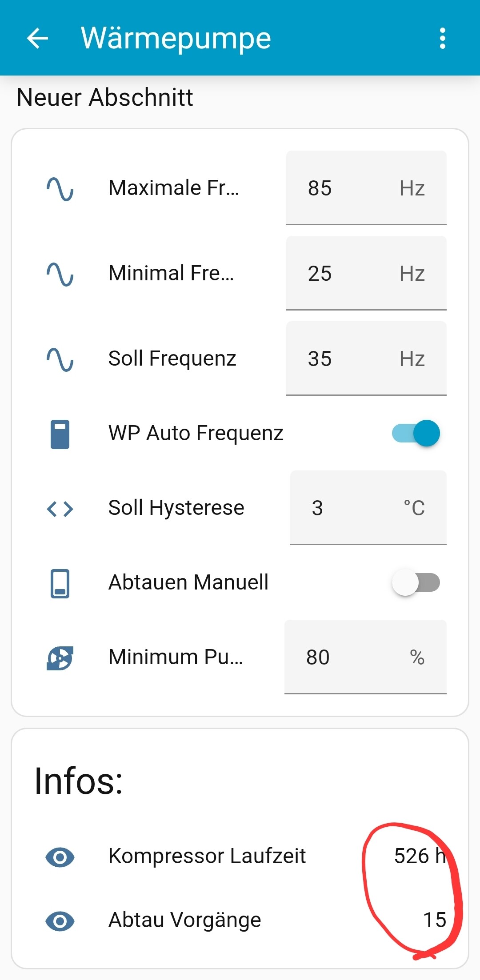Open the Kompressor Laufzeit 526 h value
Screen dimensions: 480x980
420,856
